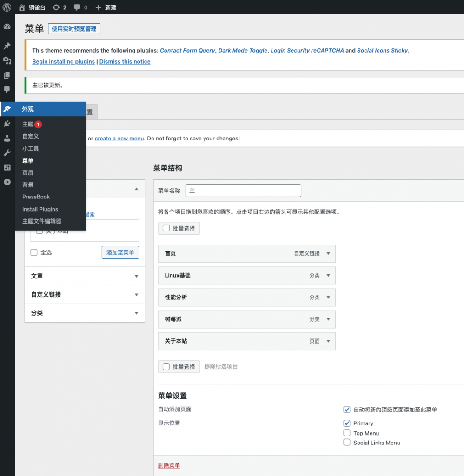Expand 性能分析 menu item arrow
This screenshot has width=464, height=476.
[x=328, y=297]
